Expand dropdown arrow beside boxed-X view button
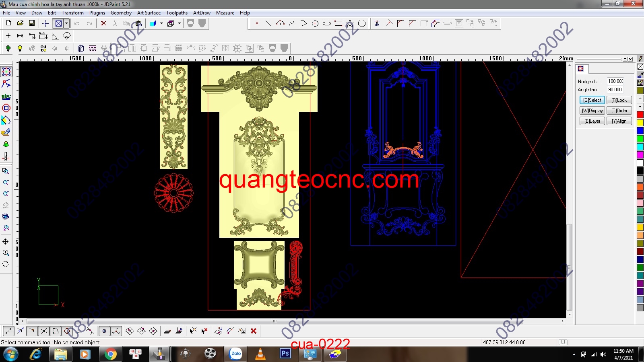Image resolution: width=644 pixels, height=362 pixels. point(66,23)
